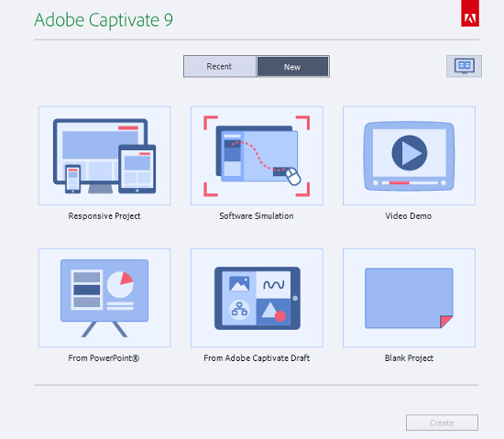The width and height of the screenshot is (504, 439).
Task: Click the Adobe Captivate 9 title
Action: click(104, 20)
